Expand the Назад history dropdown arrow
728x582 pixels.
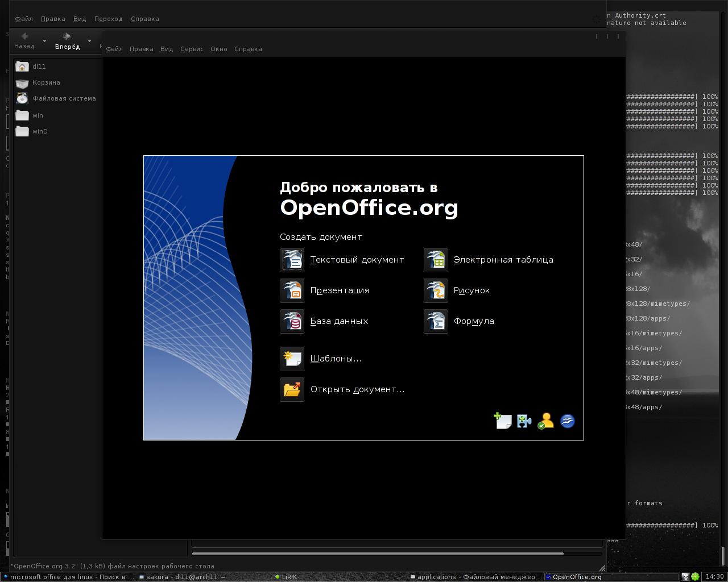pyautogui.click(x=45, y=41)
